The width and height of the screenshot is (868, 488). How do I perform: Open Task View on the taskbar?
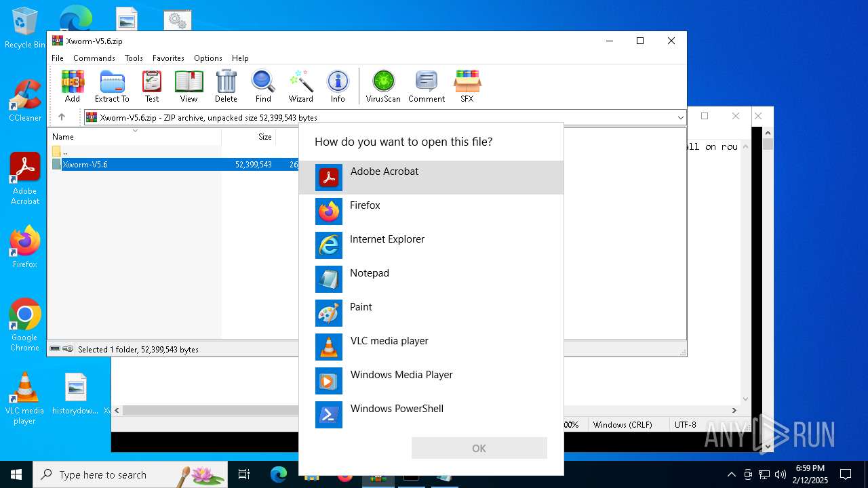pyautogui.click(x=244, y=474)
